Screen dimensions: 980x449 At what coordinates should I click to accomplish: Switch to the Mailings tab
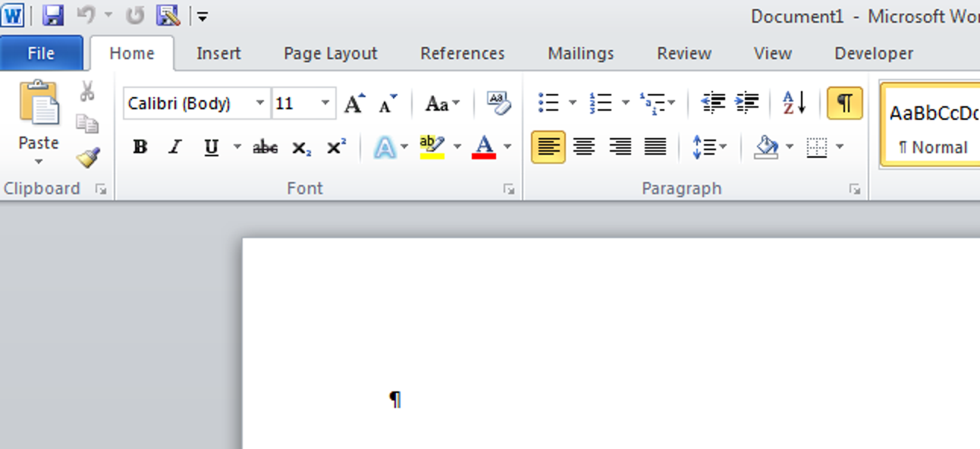coord(581,53)
